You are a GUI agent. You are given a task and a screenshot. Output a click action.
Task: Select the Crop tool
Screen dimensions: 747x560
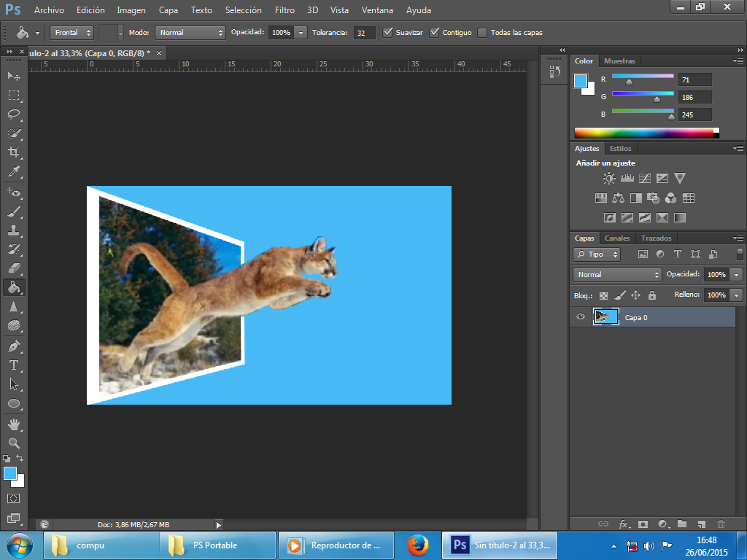pyautogui.click(x=14, y=152)
